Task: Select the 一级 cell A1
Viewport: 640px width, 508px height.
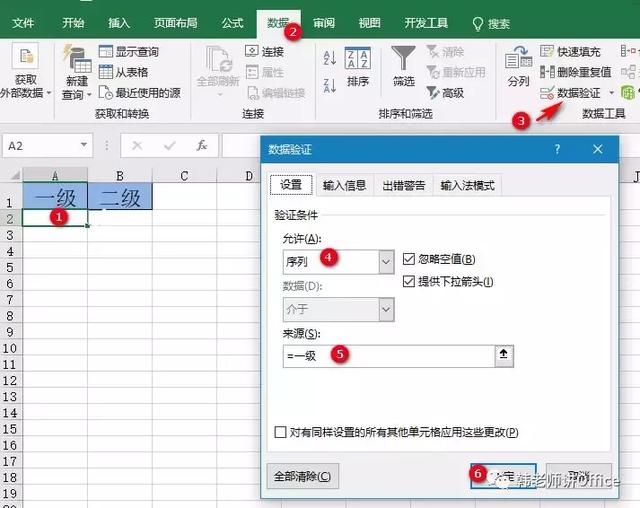Action: [x=55, y=197]
